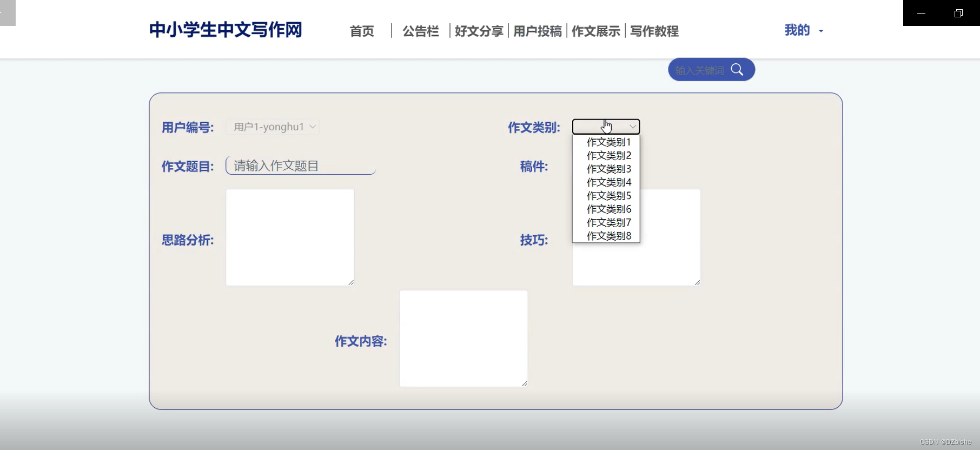Viewport: 980px width, 450px height.
Task: Click the 我的 account menu link
Action: pyautogui.click(x=797, y=30)
